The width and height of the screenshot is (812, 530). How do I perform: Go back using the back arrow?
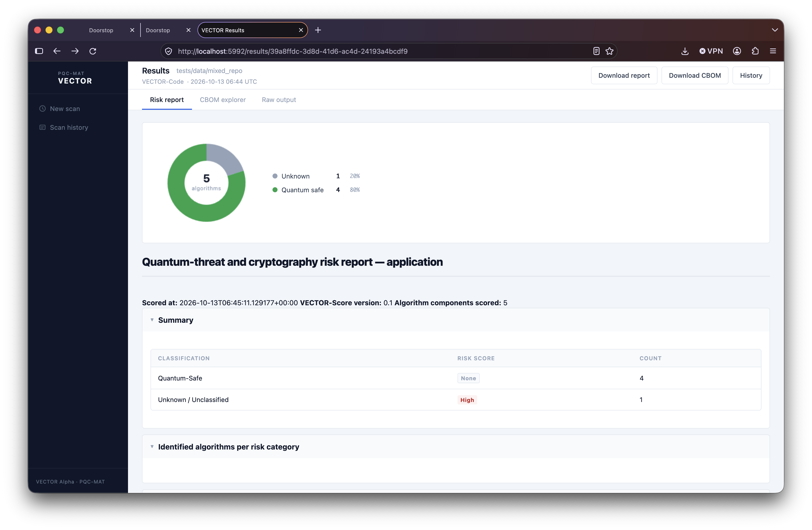coord(57,51)
